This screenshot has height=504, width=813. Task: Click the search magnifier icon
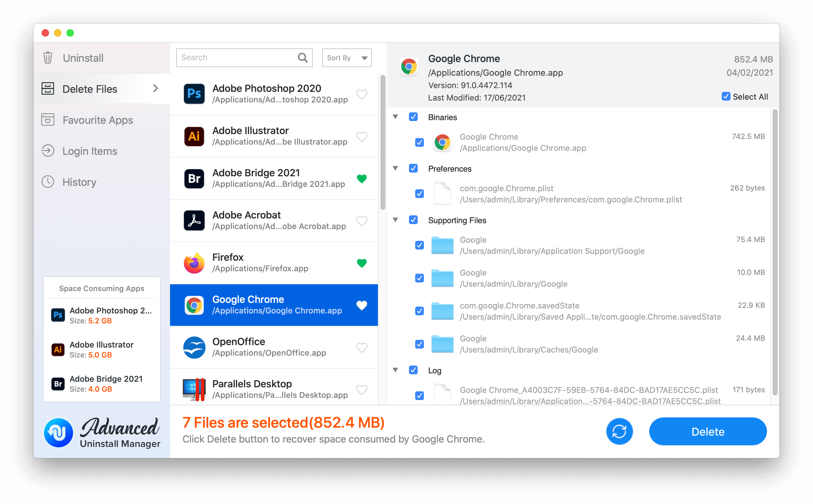[303, 58]
